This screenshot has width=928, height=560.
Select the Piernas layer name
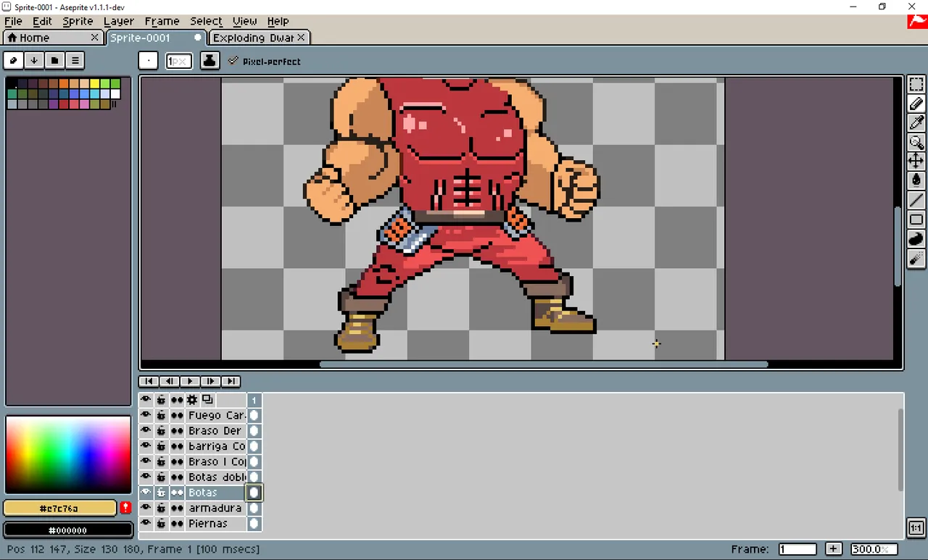coord(216,523)
